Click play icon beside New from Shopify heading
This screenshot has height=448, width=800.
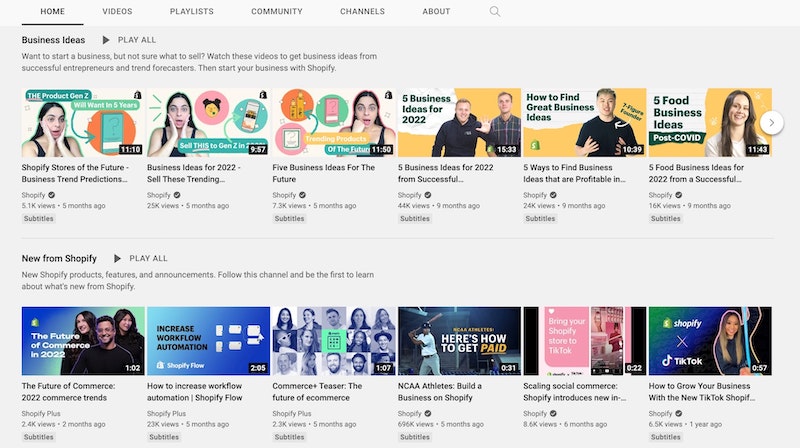117,258
